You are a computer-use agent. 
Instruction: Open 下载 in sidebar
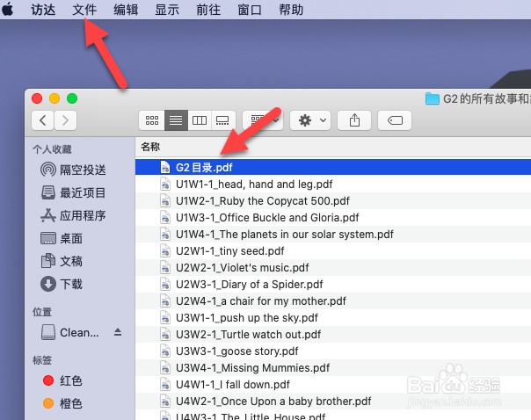(62, 285)
